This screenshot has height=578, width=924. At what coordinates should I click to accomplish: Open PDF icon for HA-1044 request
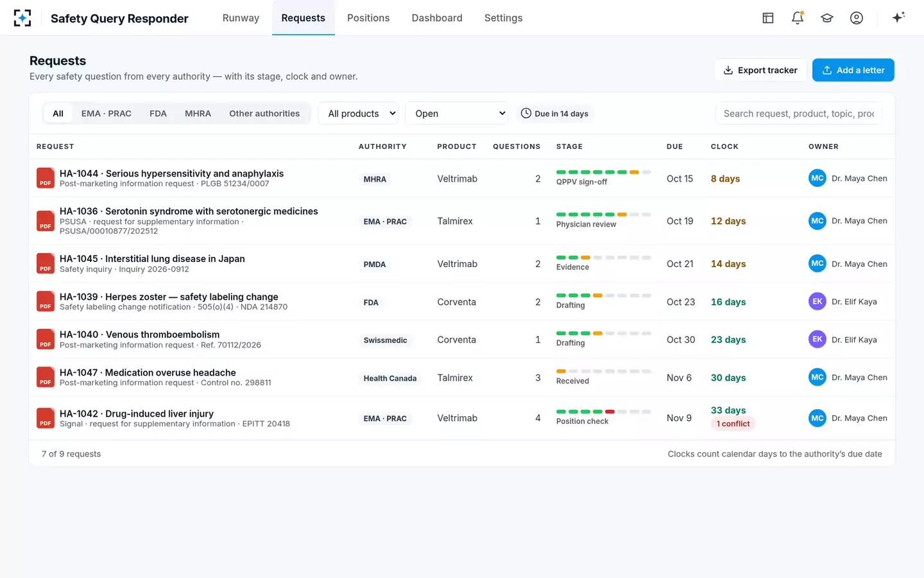[x=46, y=178]
